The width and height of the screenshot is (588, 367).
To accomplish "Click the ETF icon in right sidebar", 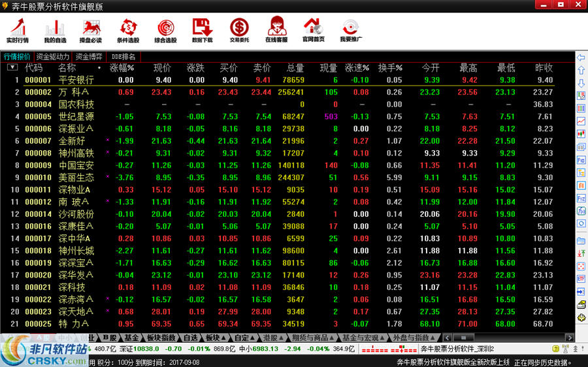I will [581, 279].
